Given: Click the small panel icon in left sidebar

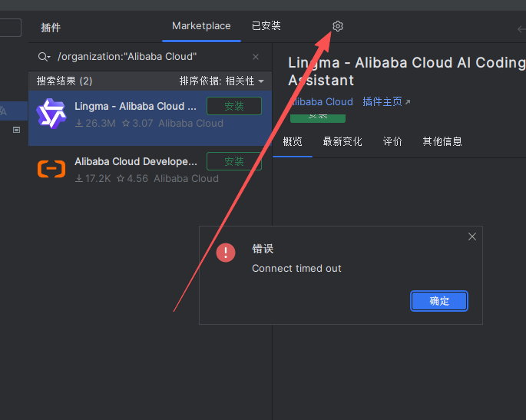Looking at the screenshot, I should tap(16, 130).
